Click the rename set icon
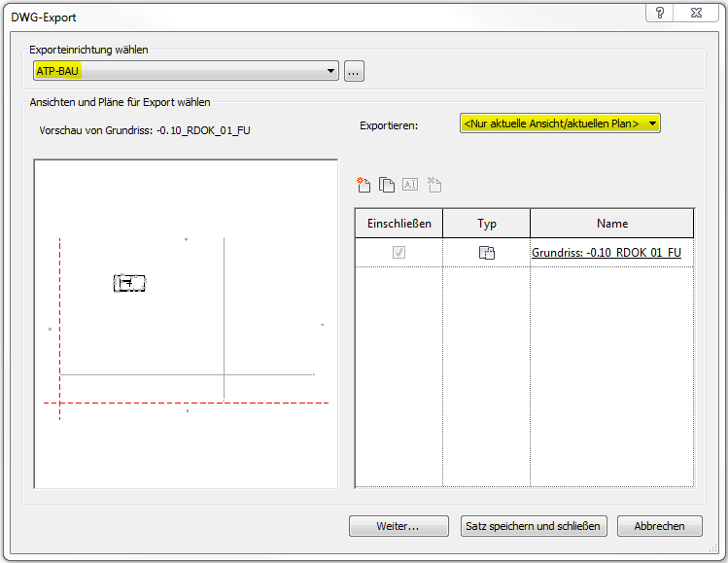Screen dimensions: 728x563 pos(410,185)
